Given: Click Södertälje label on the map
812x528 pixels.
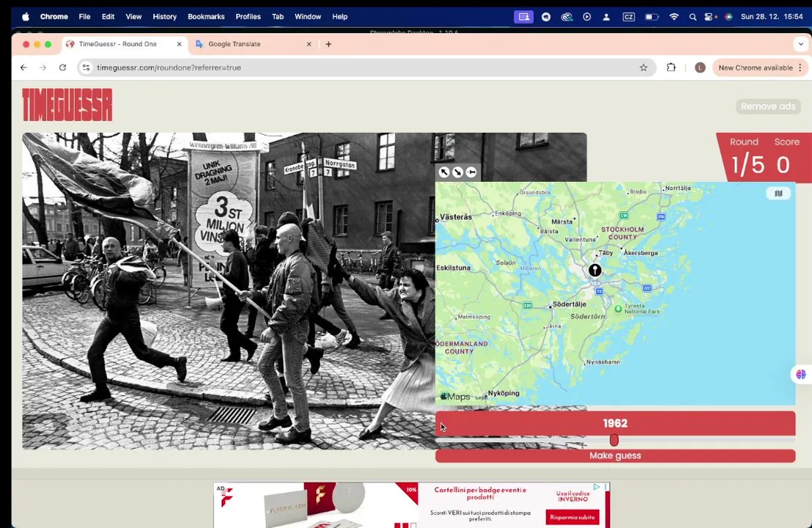Looking at the screenshot, I should pos(569,304).
